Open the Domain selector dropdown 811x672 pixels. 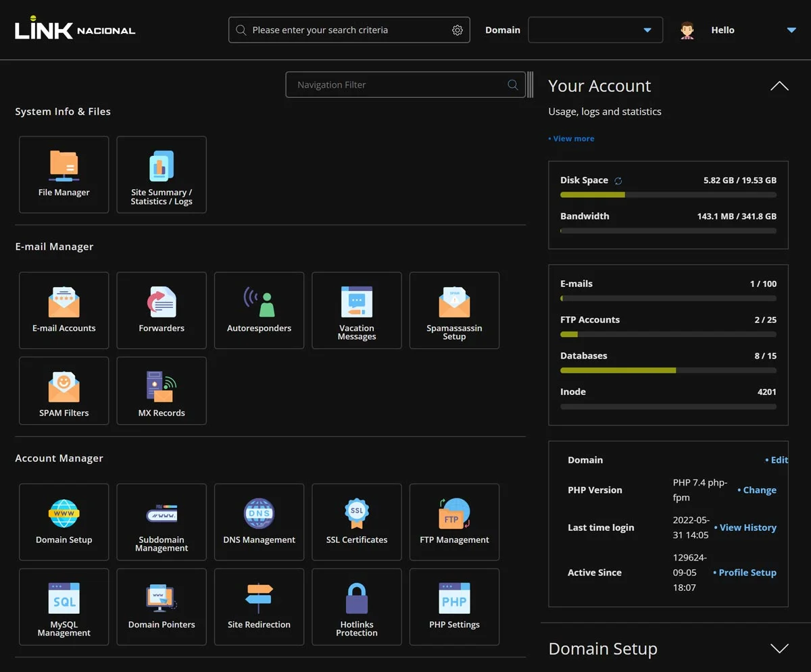[x=595, y=30]
